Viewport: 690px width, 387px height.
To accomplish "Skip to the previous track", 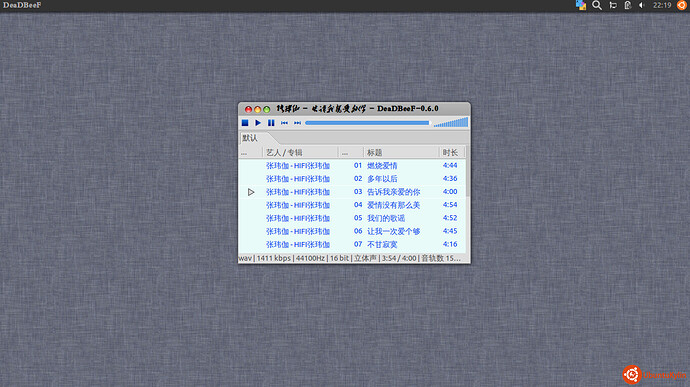I will click(284, 123).
